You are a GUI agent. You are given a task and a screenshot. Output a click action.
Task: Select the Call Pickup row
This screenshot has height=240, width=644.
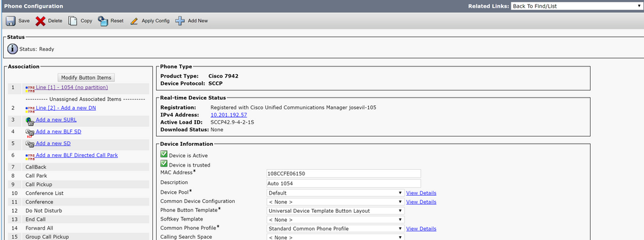tap(78, 185)
